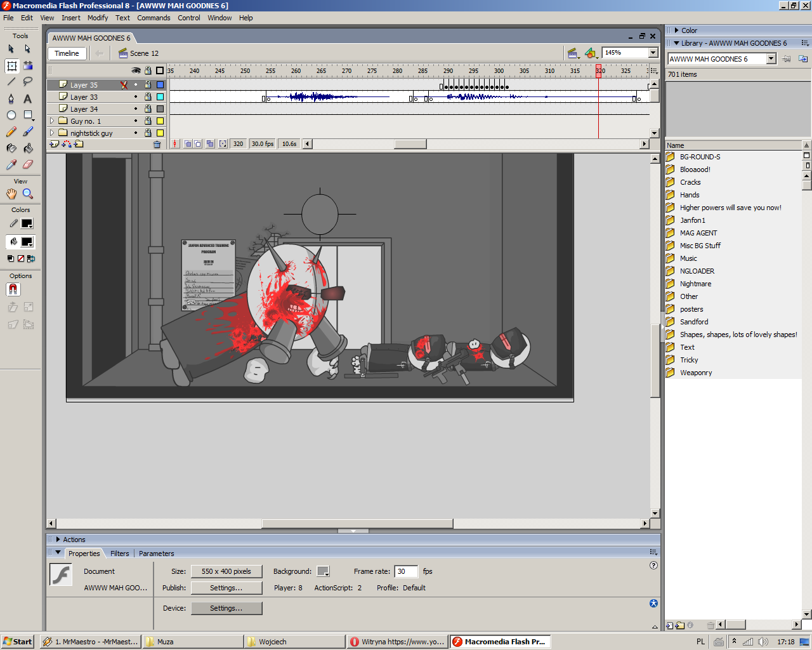The width and height of the screenshot is (812, 650).
Task: Toggle the lock on Layer 33
Action: 148,96
